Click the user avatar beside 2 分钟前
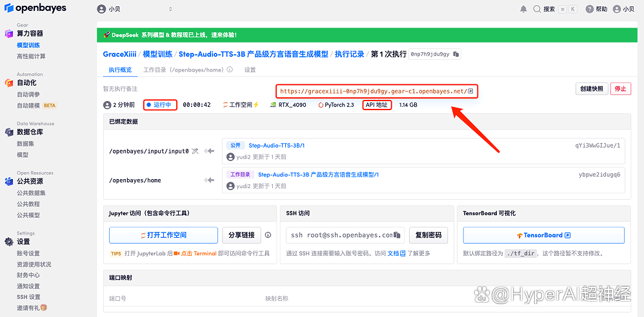644x317 pixels. 107,105
